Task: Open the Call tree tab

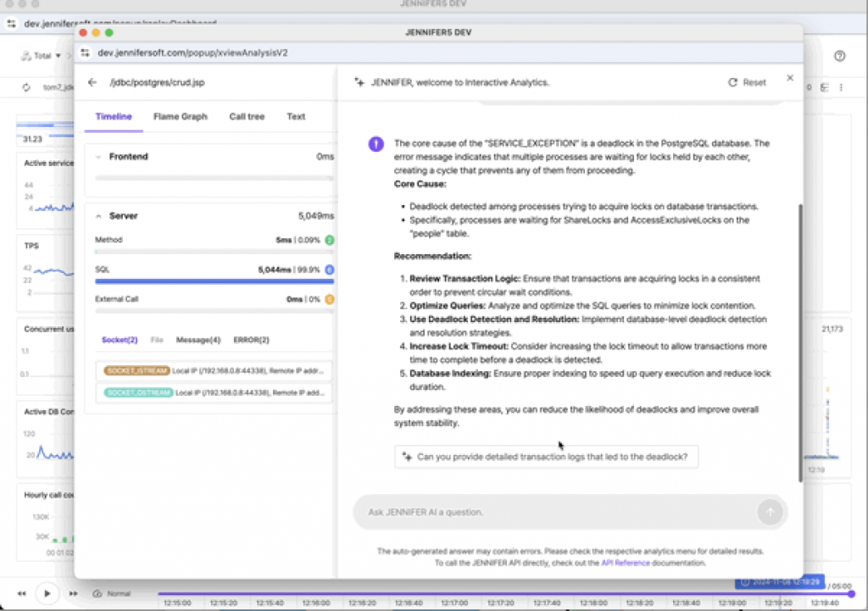Action: [x=247, y=117]
